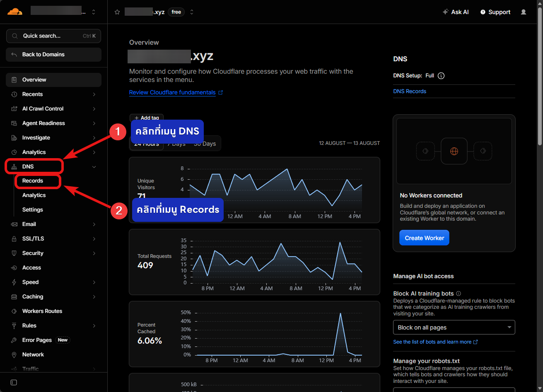
Task: Open the user profile icon
Action: [x=524, y=12]
